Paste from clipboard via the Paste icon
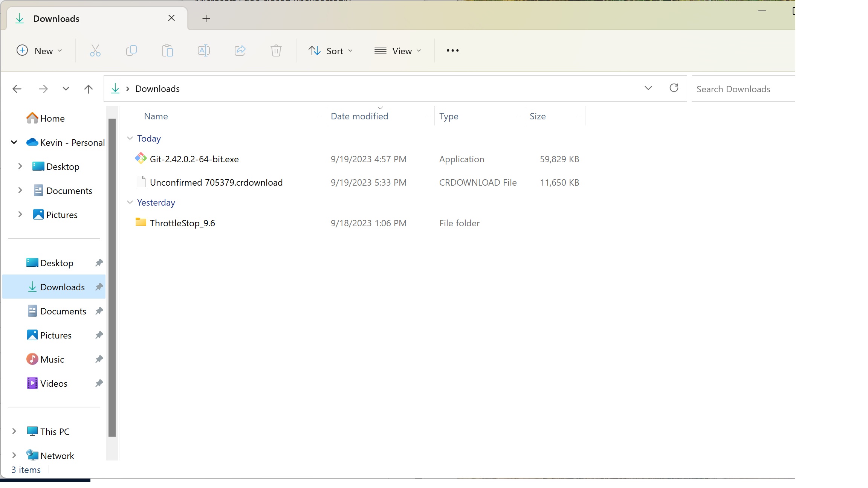 167,50
